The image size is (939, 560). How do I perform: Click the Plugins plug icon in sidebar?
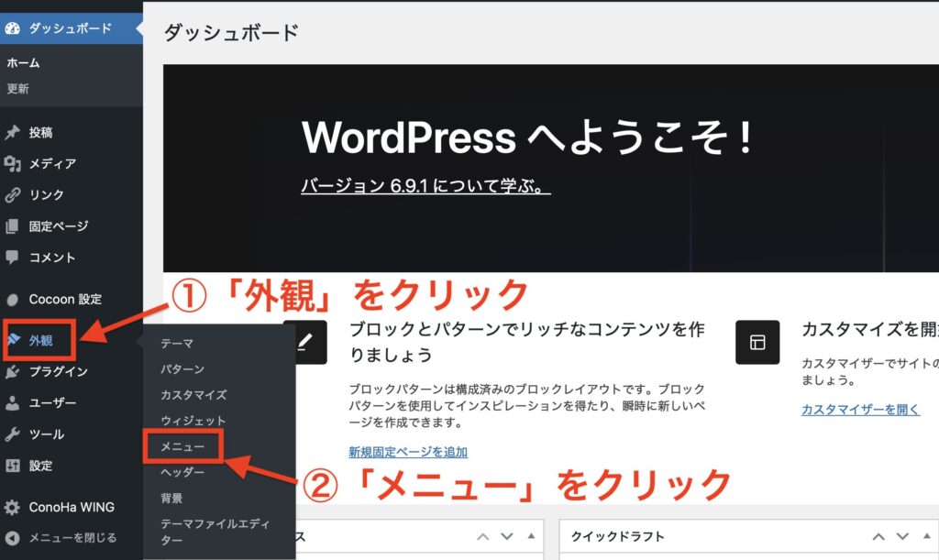point(12,372)
